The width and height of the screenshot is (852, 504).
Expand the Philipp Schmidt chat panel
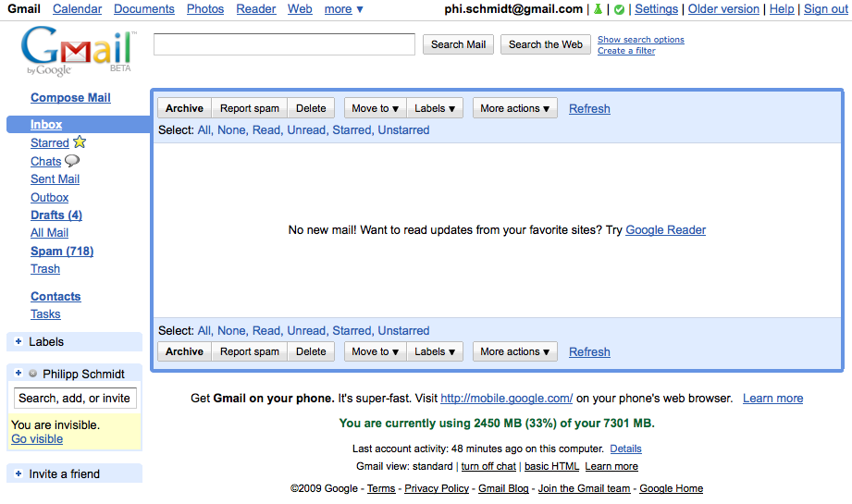pos(19,373)
